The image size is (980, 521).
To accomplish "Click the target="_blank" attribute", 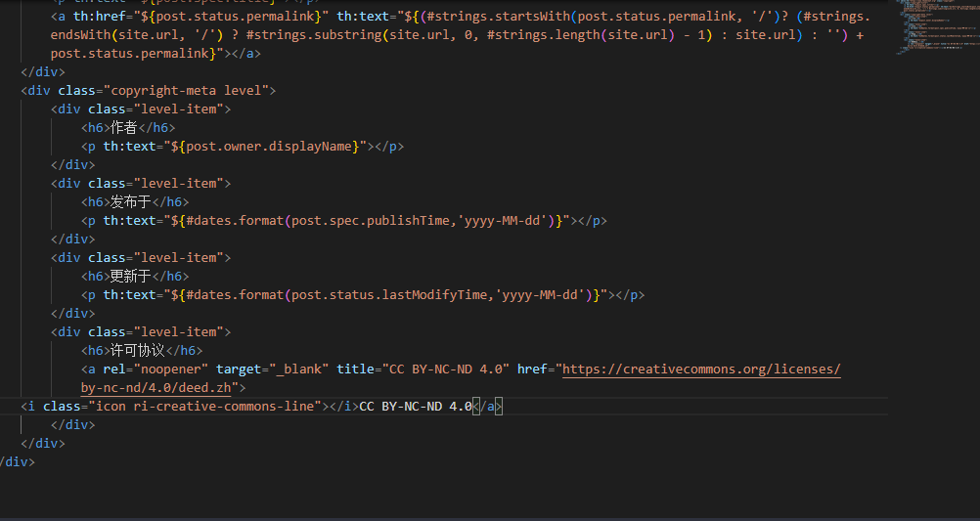I will coord(272,369).
